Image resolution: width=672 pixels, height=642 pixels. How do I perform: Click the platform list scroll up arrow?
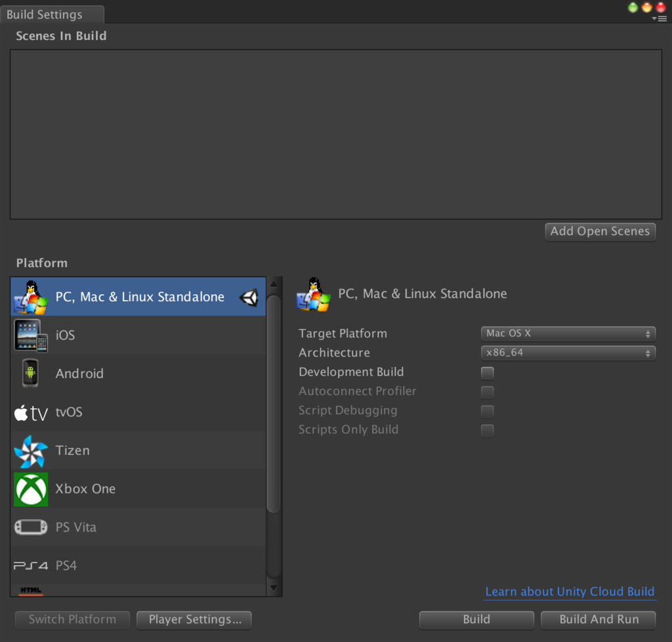coord(274,284)
